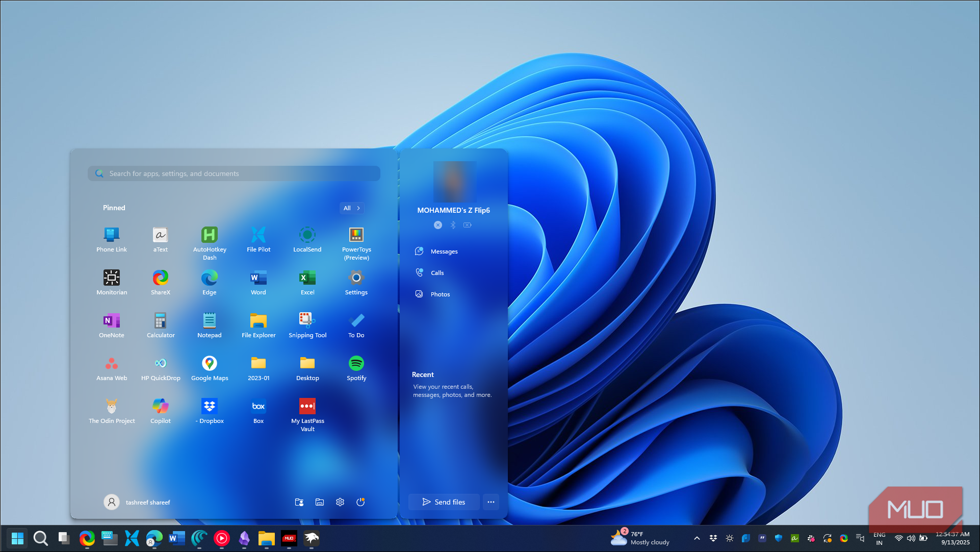Open AutoHotkey Dash

[x=210, y=243]
